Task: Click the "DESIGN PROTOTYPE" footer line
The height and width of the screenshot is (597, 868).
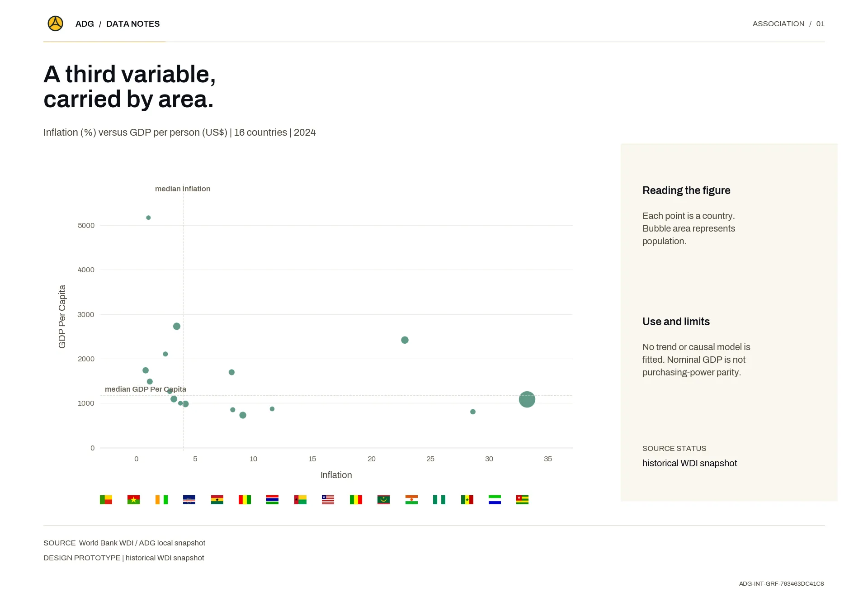Action: coord(123,558)
